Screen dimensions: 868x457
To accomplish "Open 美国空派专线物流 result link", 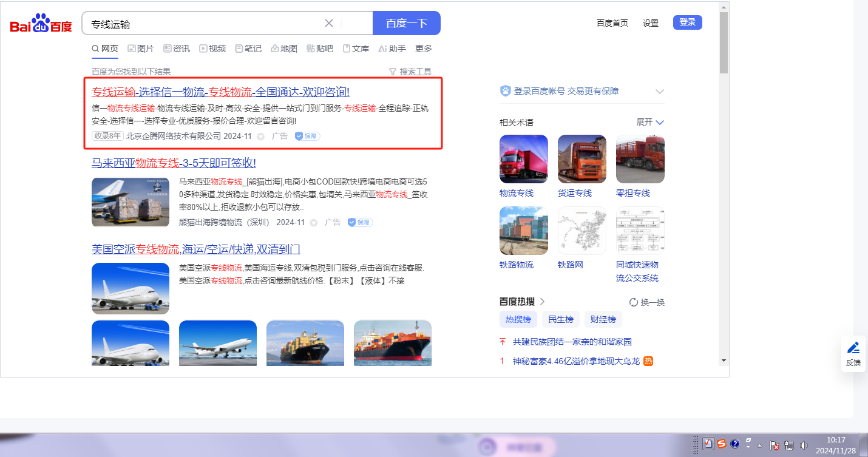I will [x=196, y=249].
